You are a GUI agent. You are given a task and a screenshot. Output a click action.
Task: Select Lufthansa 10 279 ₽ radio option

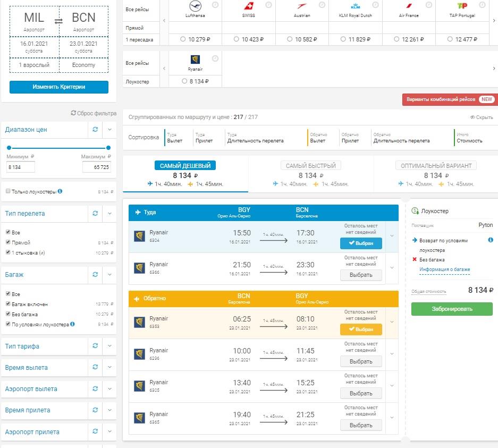click(x=183, y=39)
